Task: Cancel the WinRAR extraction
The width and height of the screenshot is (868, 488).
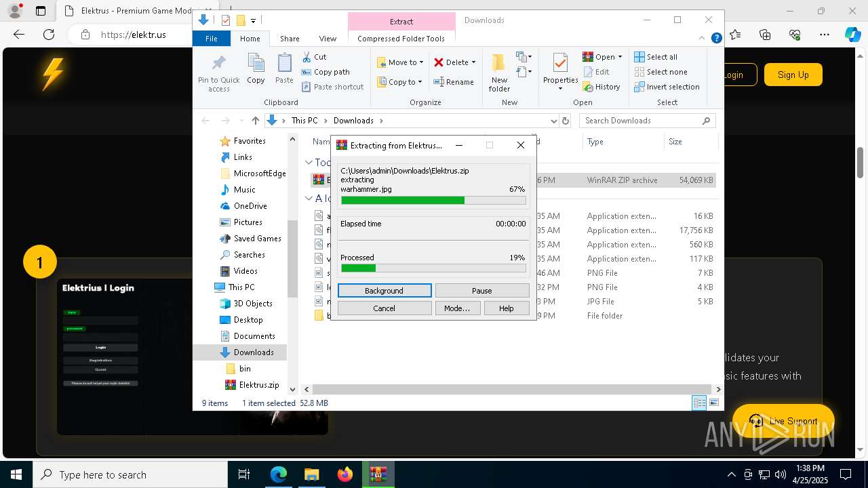Action: [384, 308]
